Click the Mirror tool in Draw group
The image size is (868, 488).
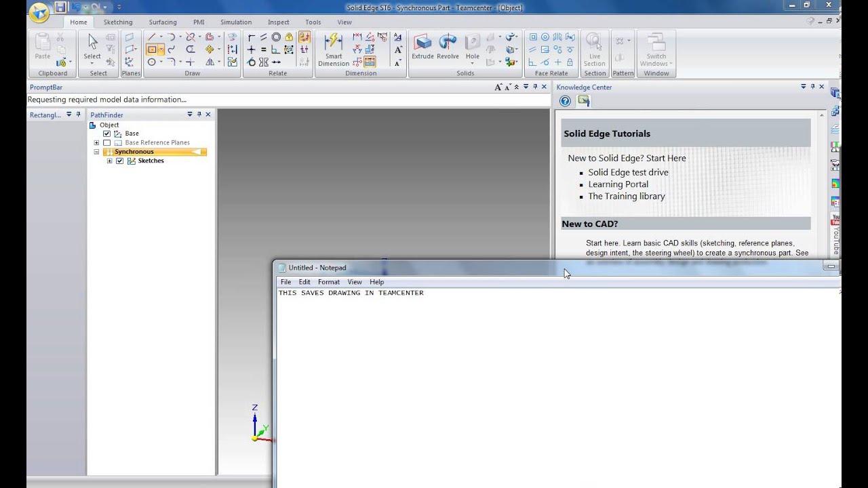click(210, 62)
